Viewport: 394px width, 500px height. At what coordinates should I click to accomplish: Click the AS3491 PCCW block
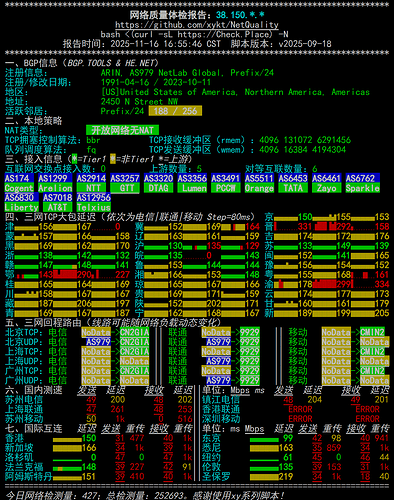click(226, 183)
